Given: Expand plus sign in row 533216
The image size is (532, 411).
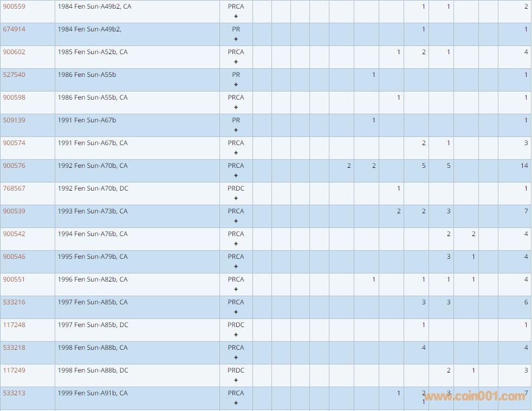Looking at the screenshot, I should click(236, 312).
